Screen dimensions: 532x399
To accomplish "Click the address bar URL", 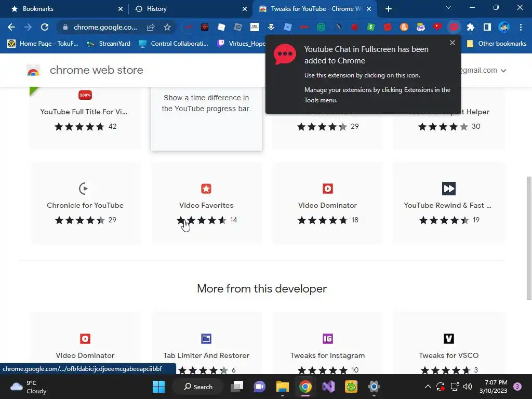I will [x=105, y=27].
